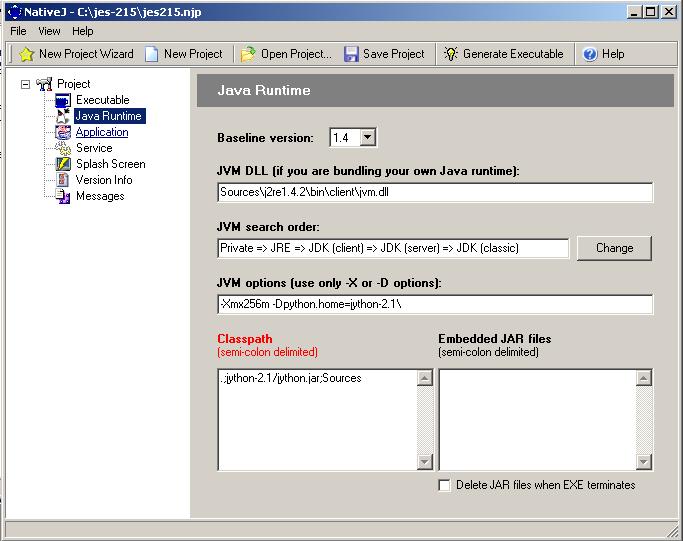
Task: Select Messages in project tree
Action: tap(100, 196)
